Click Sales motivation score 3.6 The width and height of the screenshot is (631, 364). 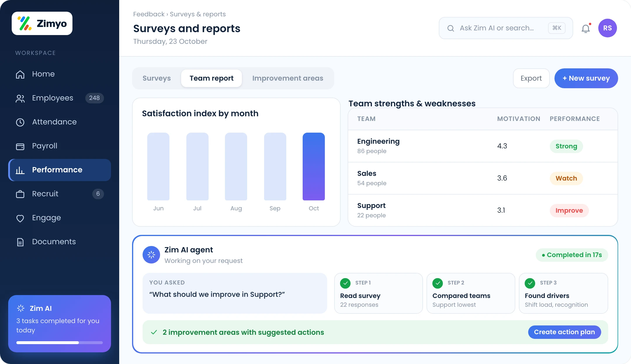tap(502, 178)
